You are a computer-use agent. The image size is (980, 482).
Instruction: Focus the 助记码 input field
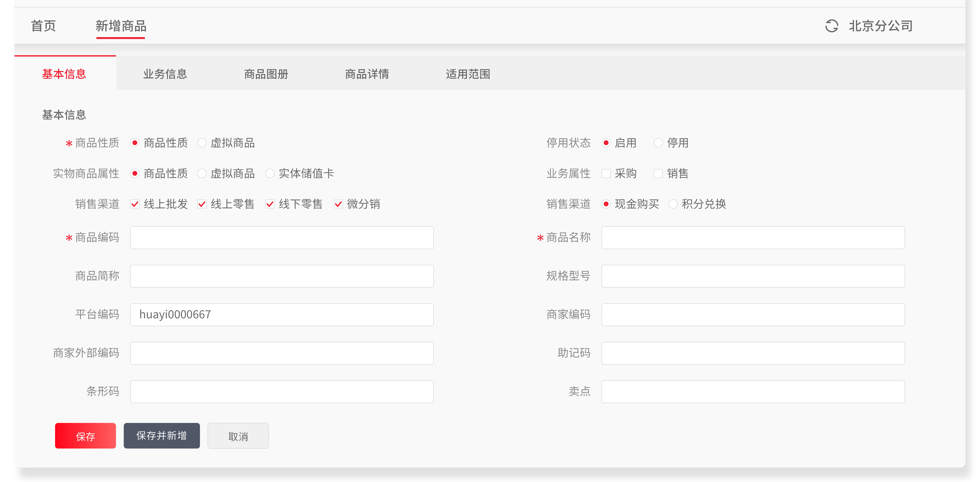click(x=753, y=353)
